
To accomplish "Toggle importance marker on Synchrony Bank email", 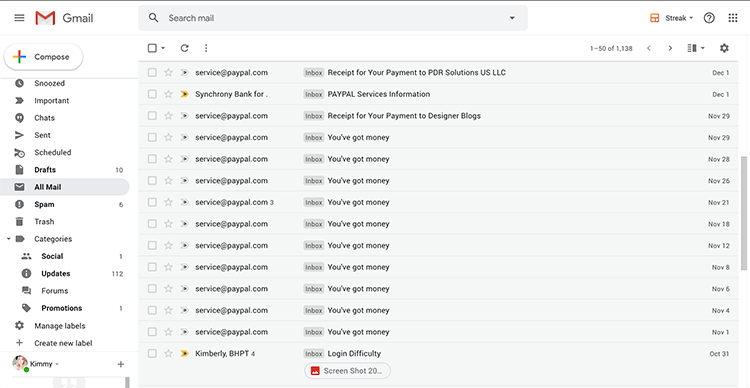I will click(184, 94).
